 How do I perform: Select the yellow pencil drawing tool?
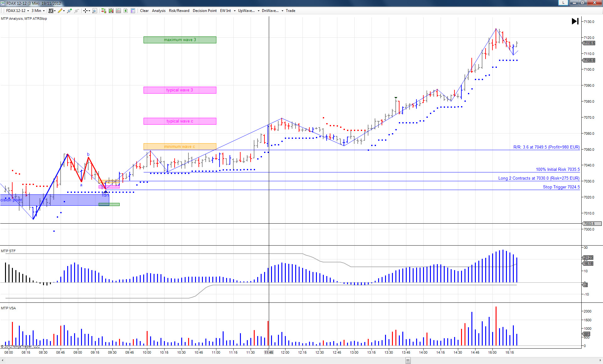tap(60, 11)
